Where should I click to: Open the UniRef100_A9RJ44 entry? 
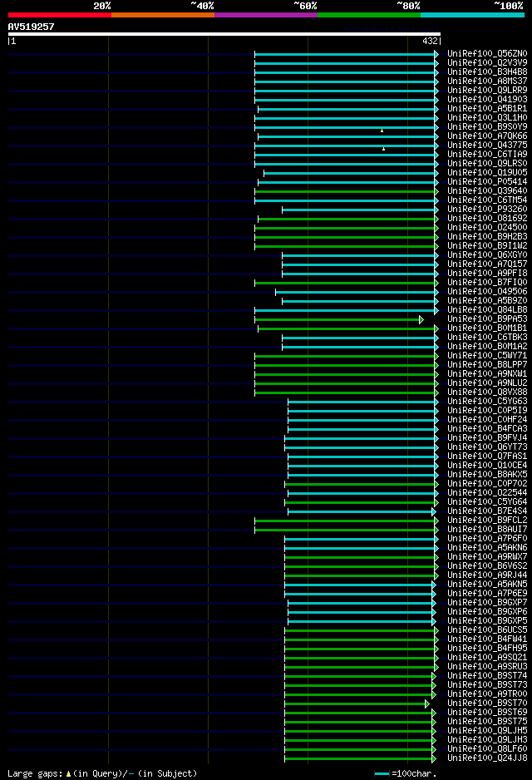[x=487, y=575]
